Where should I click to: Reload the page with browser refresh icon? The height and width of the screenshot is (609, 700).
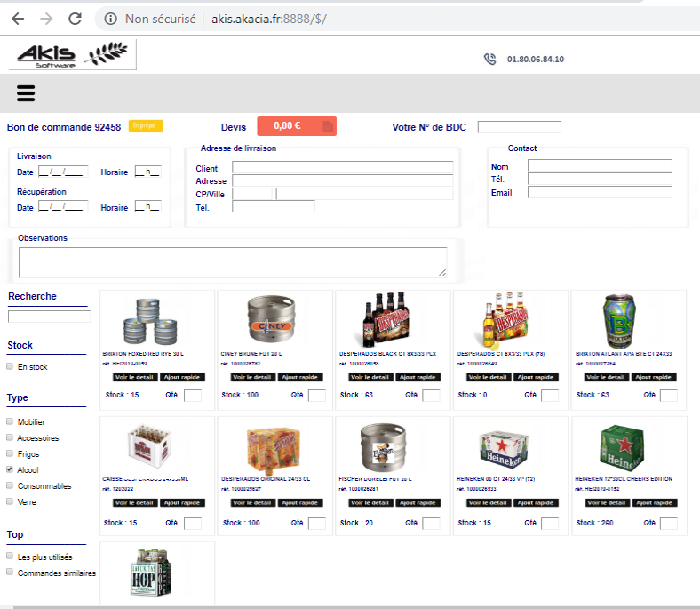coord(76,19)
